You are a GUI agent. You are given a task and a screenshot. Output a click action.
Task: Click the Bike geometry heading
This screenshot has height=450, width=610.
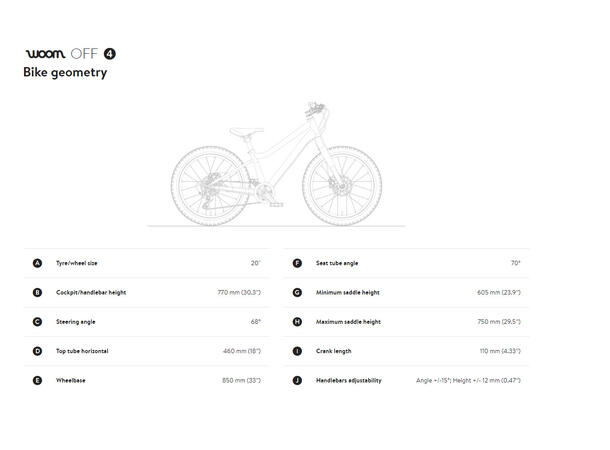tap(65, 73)
